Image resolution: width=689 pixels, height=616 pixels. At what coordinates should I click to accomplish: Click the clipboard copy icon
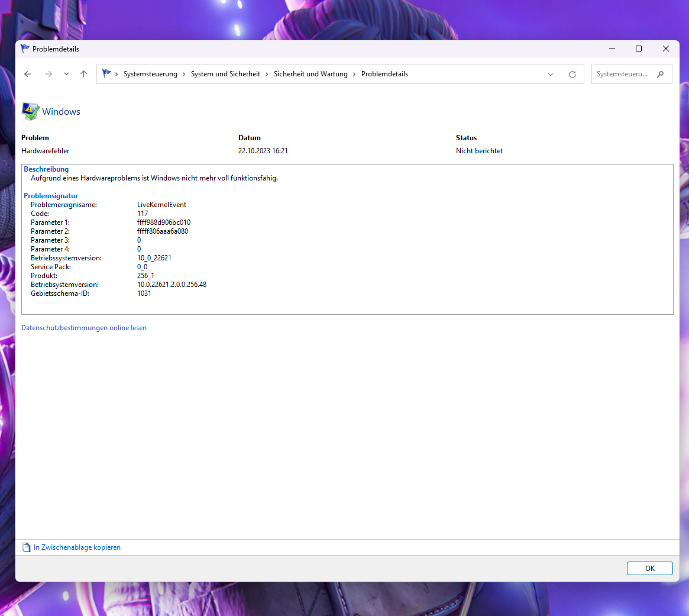tap(27, 547)
